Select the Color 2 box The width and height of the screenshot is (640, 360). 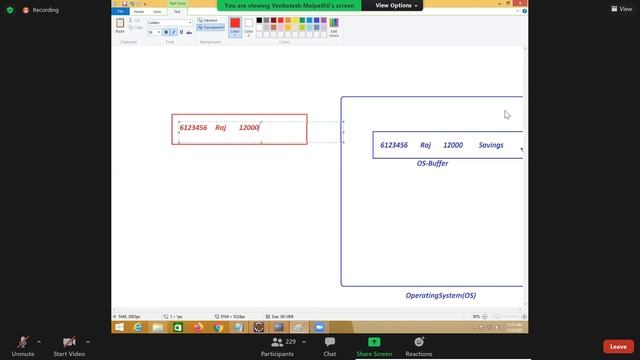[x=249, y=27]
